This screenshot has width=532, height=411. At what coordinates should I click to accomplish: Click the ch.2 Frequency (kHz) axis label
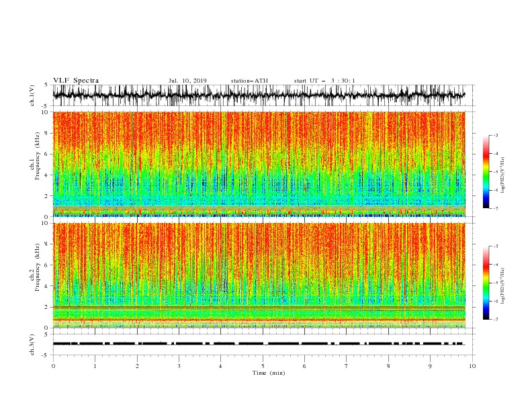click(35, 267)
